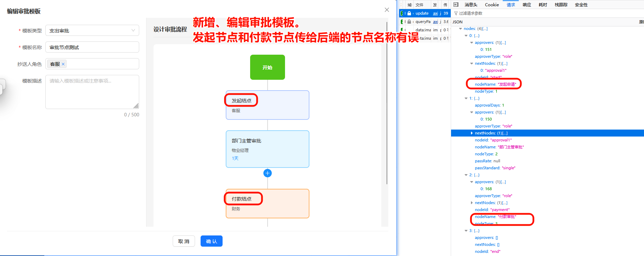Click the 取消 button
Image resolution: width=644 pixels, height=256 pixels.
(x=184, y=241)
